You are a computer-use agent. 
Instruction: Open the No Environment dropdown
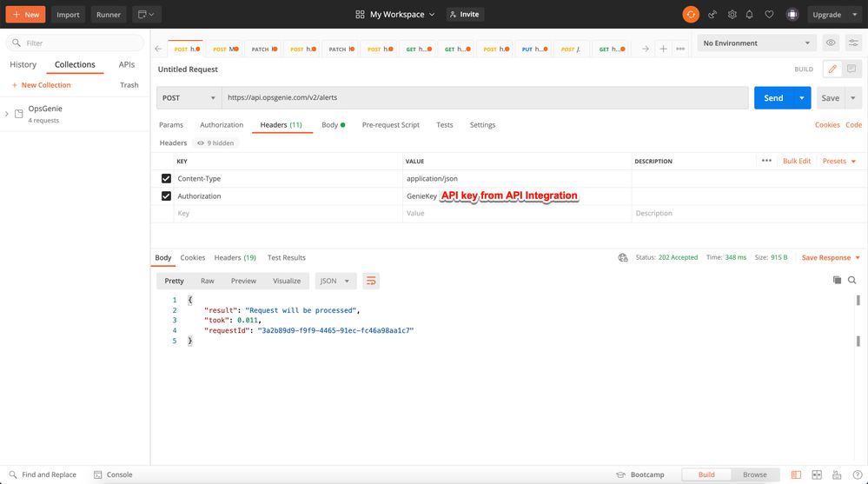click(x=756, y=43)
